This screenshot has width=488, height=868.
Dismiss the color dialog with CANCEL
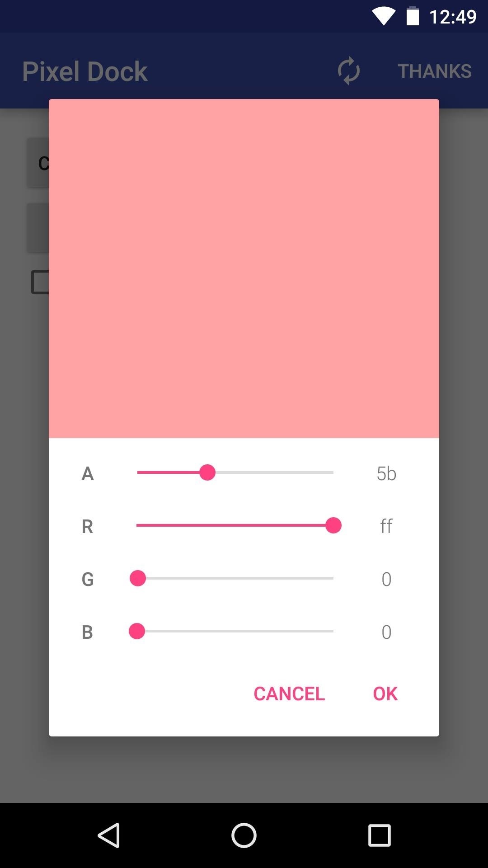click(x=289, y=693)
